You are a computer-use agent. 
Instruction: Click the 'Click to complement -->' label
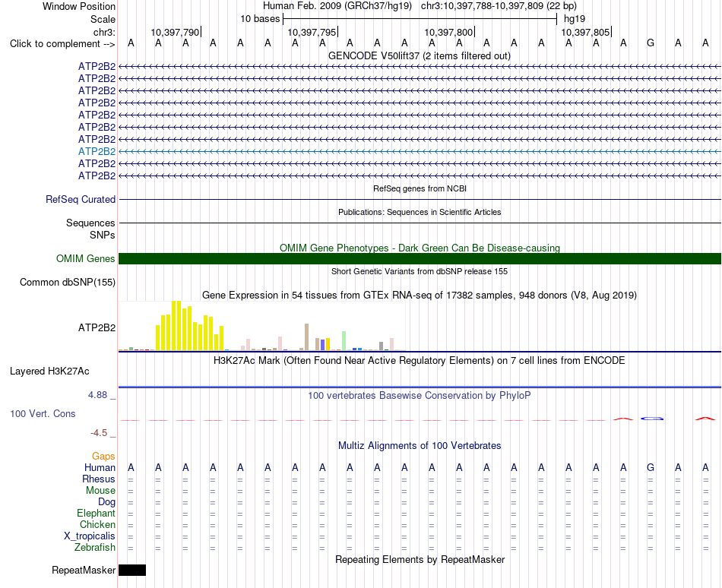pyautogui.click(x=62, y=44)
